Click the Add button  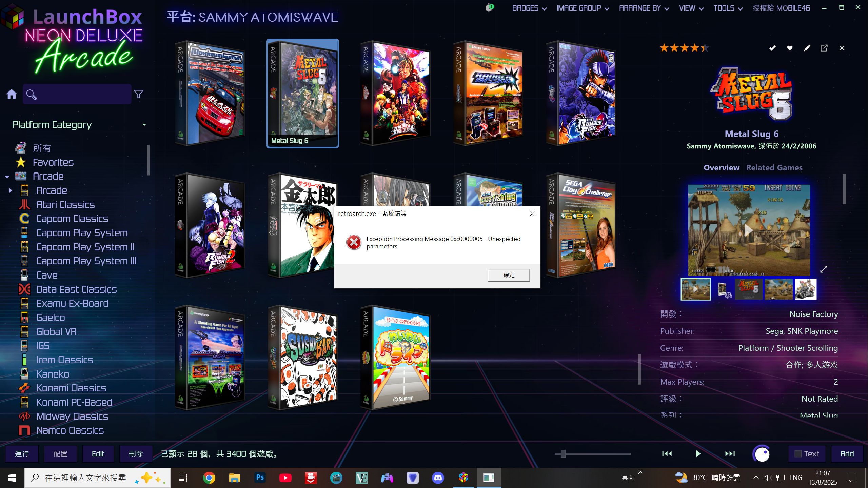tap(847, 454)
